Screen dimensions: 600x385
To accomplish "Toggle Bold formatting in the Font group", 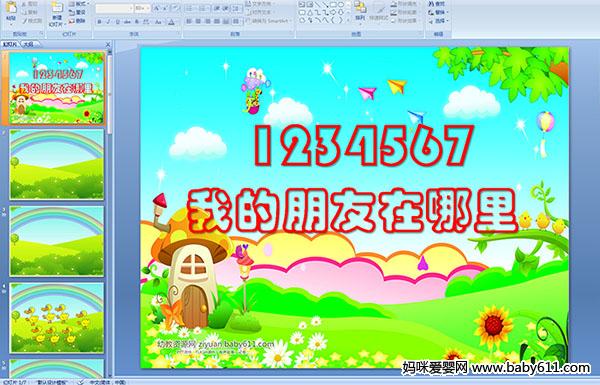I will [x=99, y=22].
